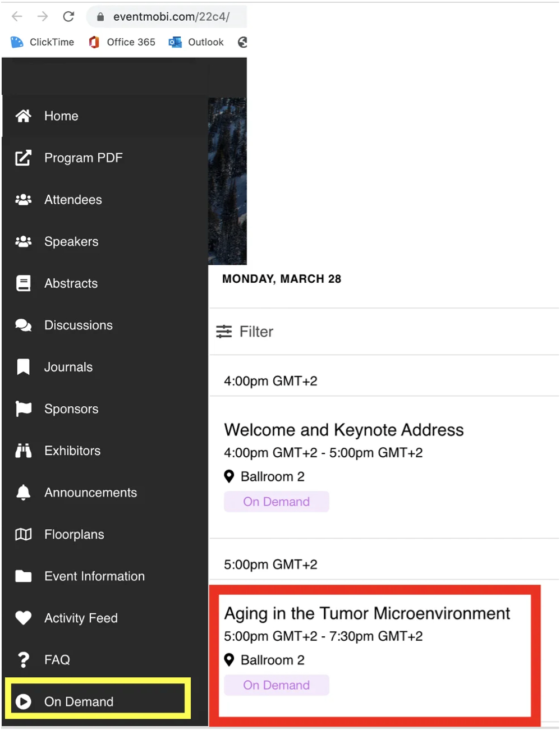Click the eventmobi.com address bar
The image size is (560, 730).
click(171, 17)
